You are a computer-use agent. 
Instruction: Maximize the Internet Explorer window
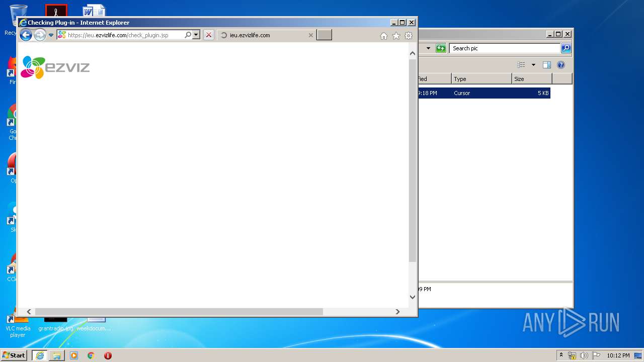(x=403, y=22)
